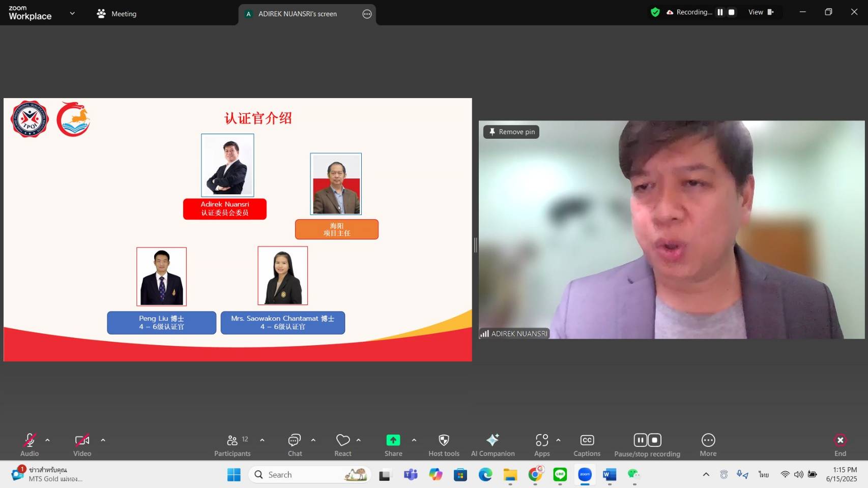Image resolution: width=868 pixels, height=488 pixels.
Task: Turn on the camera Video button
Action: 82,445
